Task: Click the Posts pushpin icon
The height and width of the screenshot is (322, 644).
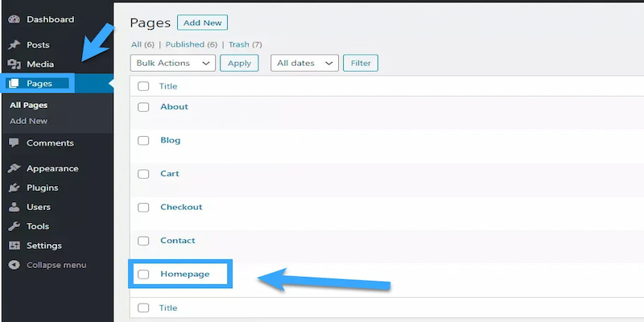Action: [x=14, y=45]
